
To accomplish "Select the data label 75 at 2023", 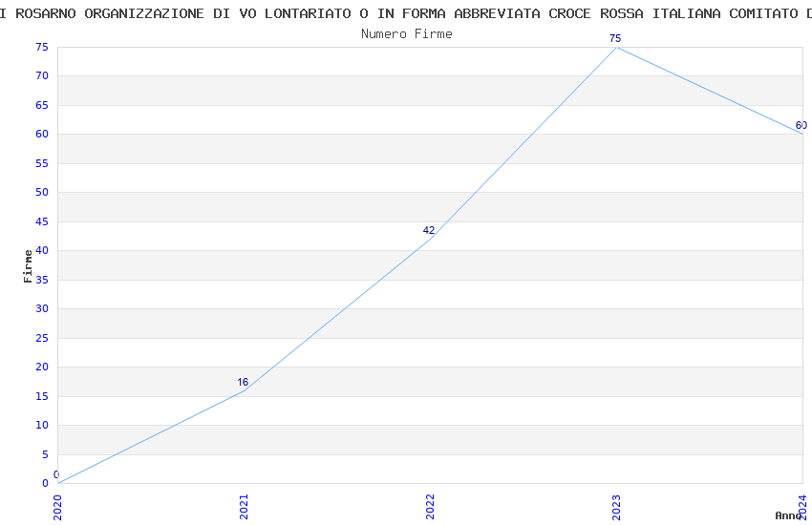I will [x=614, y=38].
